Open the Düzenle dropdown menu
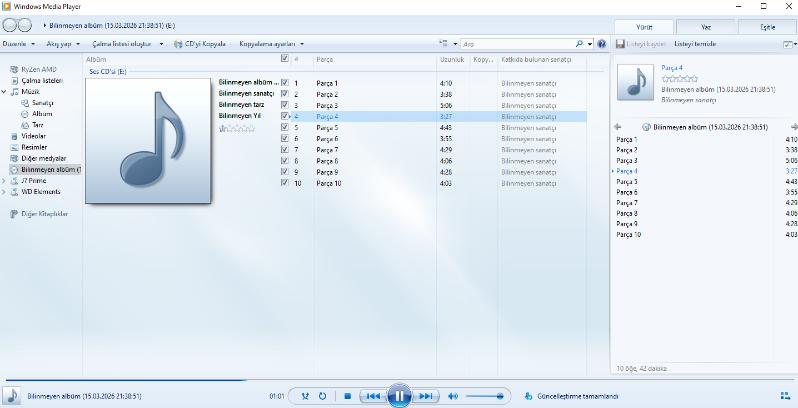The width and height of the screenshot is (798, 408). coord(18,44)
